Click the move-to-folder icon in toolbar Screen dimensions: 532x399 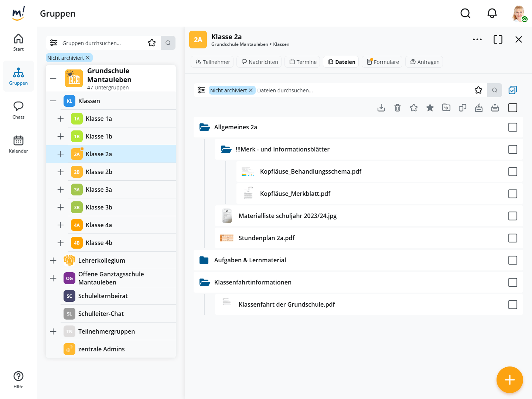[446, 108]
